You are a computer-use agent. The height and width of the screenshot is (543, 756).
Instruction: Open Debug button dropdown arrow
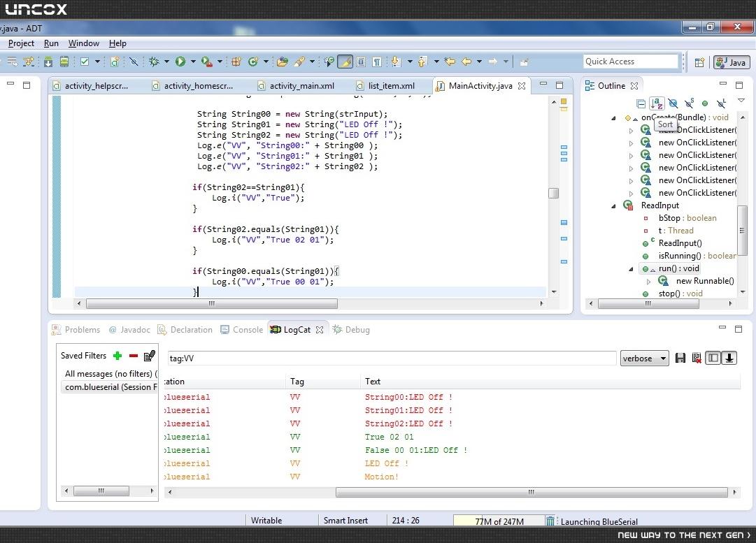[x=167, y=61]
